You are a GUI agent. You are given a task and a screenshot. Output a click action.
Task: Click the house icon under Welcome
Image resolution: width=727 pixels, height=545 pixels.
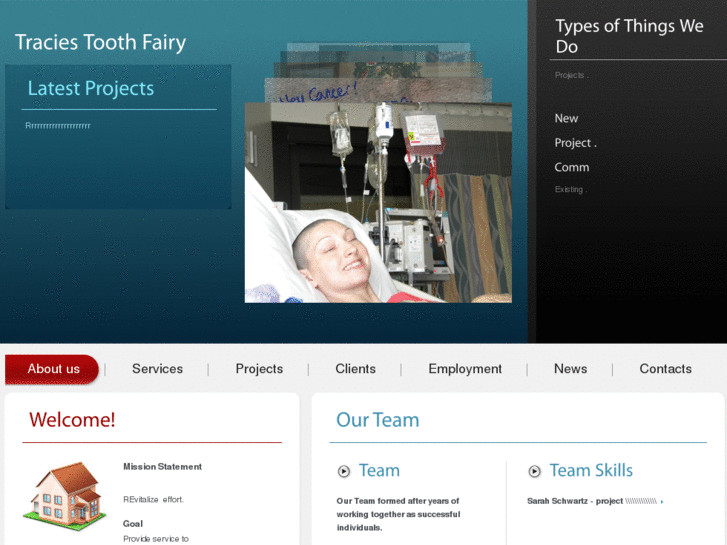coord(64,496)
